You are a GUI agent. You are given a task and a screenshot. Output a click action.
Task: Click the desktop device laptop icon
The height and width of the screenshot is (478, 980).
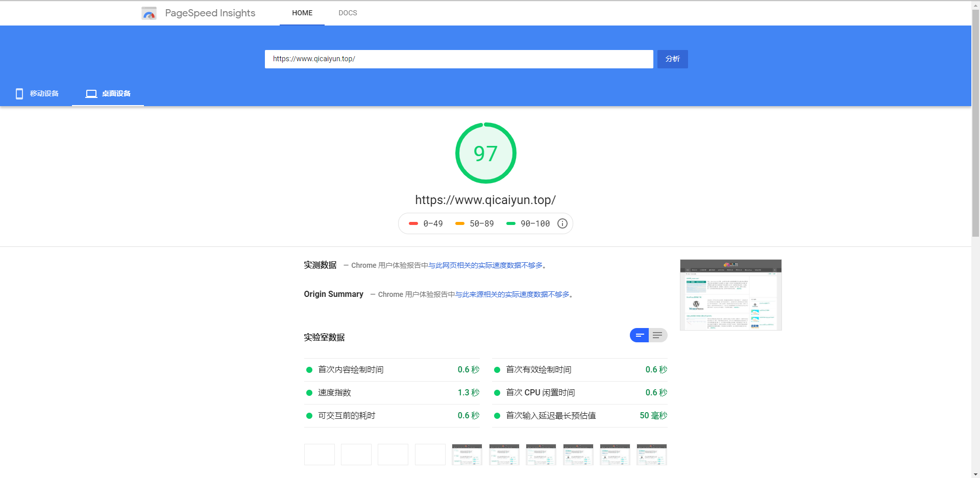91,93
